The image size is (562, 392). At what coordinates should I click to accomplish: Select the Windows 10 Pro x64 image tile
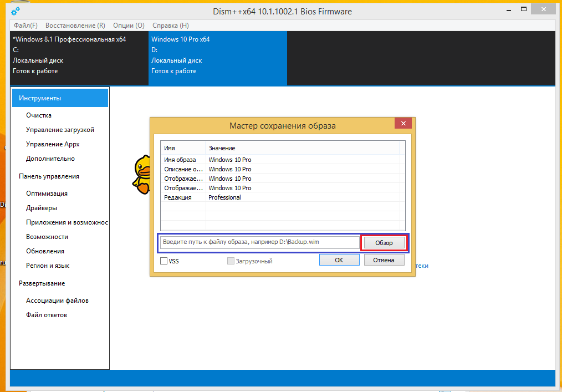click(218, 58)
